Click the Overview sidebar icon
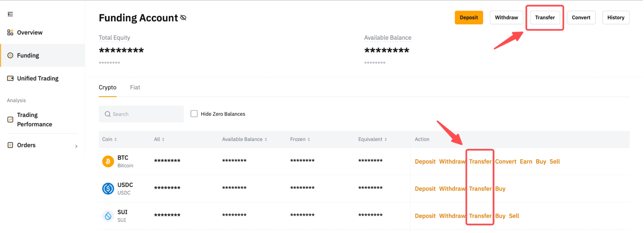Screen dimensions: 644x233 click(10, 33)
